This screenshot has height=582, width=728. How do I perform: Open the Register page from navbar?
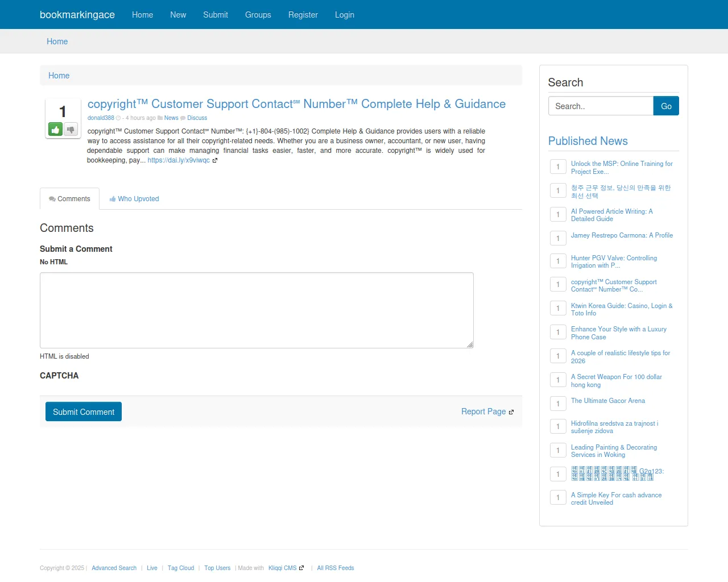(x=303, y=15)
